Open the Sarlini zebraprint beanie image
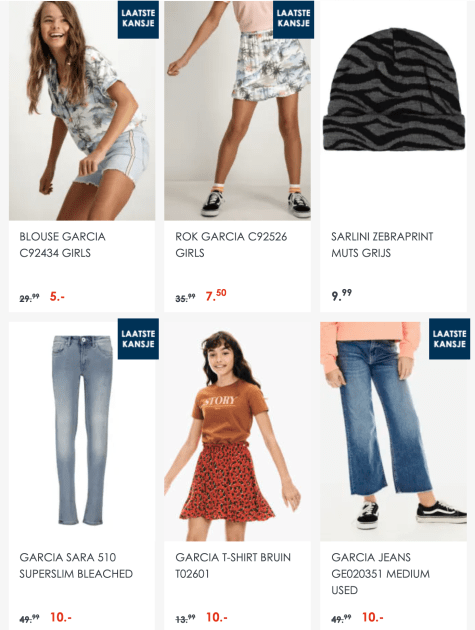475x630 pixels. [x=393, y=110]
